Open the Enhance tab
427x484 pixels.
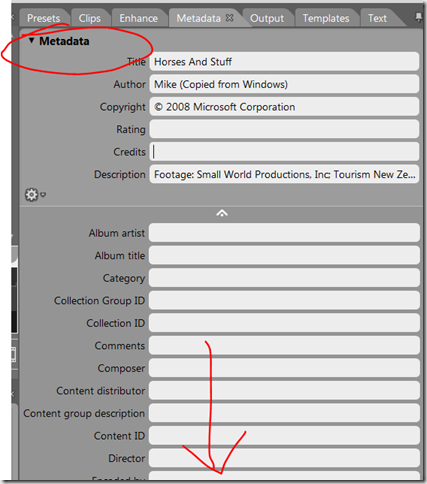tap(139, 18)
